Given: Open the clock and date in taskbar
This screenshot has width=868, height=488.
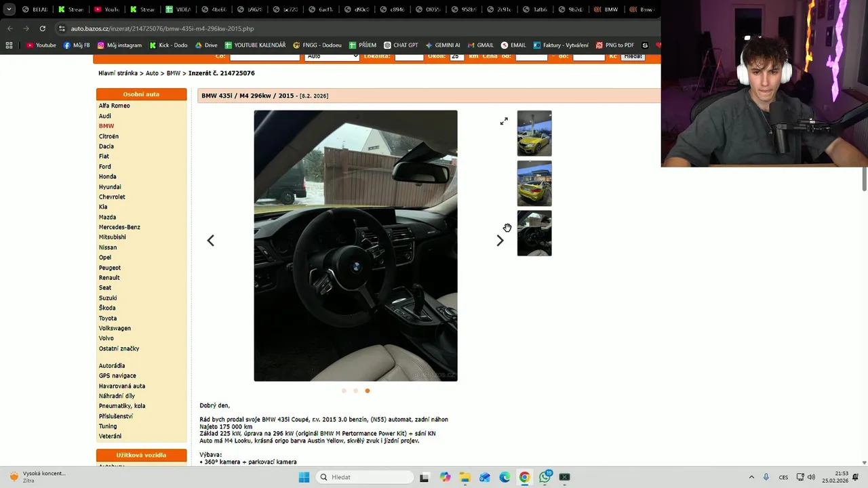Looking at the screenshot, I should [835, 477].
